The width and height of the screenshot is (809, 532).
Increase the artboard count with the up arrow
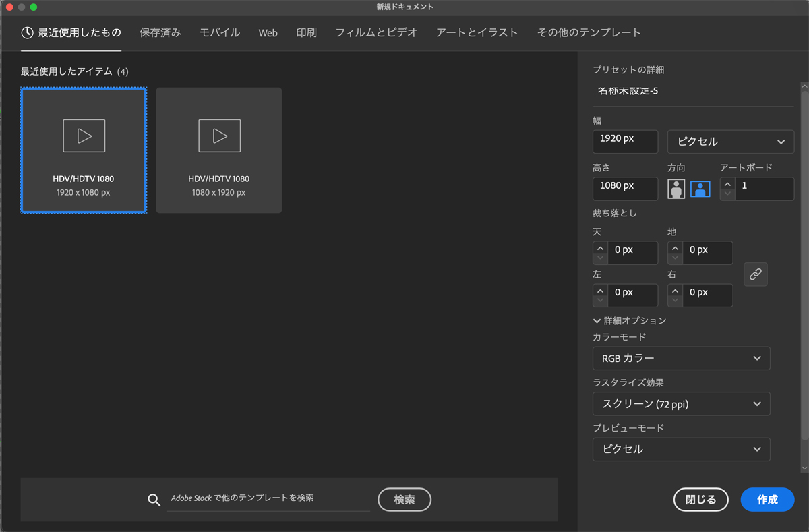727,184
